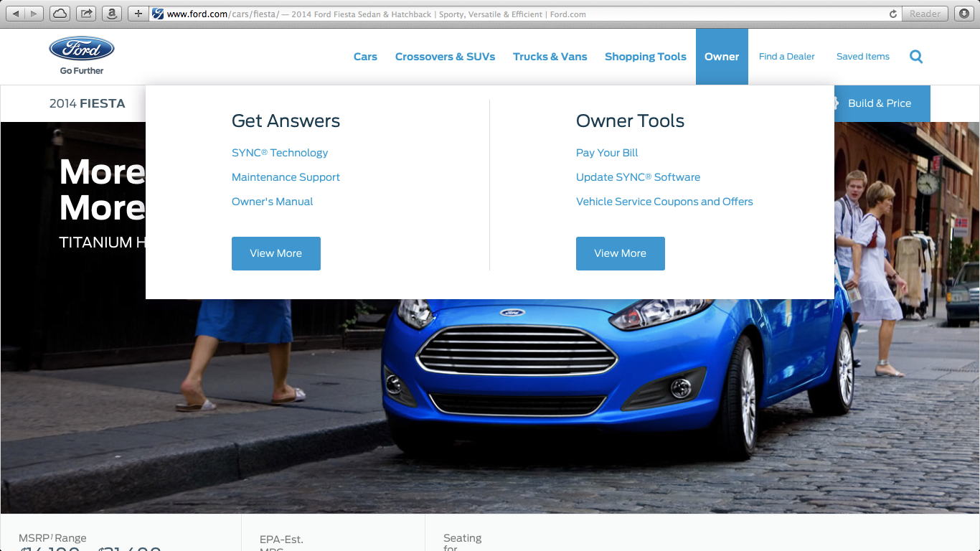Open site search magnifier icon
The width and height of the screenshot is (980, 551).
[x=916, y=57]
